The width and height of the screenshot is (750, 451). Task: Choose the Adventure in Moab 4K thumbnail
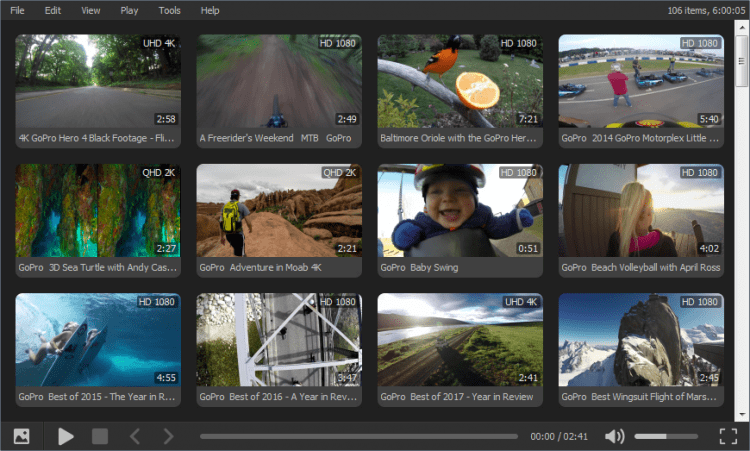[x=279, y=211]
